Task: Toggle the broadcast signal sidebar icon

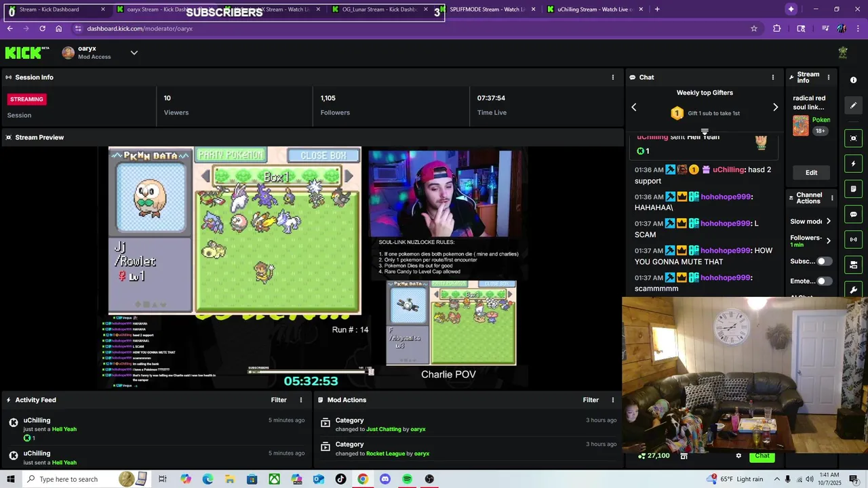Action: (853, 239)
